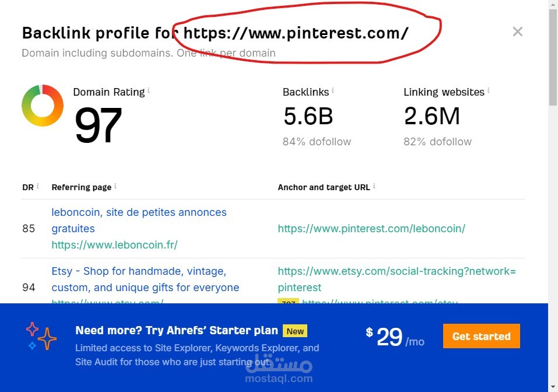Click info icon next to Anchor and target URL
Screen dimensions: 558x392
click(x=374, y=186)
